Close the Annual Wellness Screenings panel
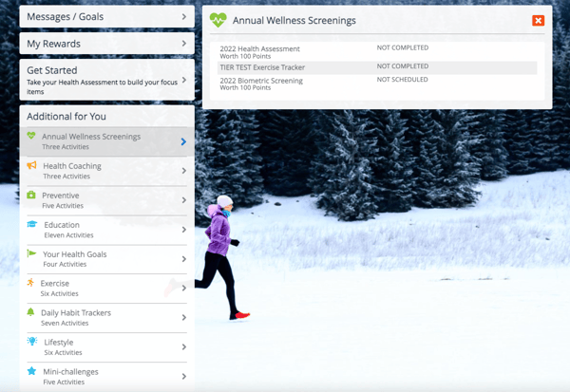 point(538,21)
